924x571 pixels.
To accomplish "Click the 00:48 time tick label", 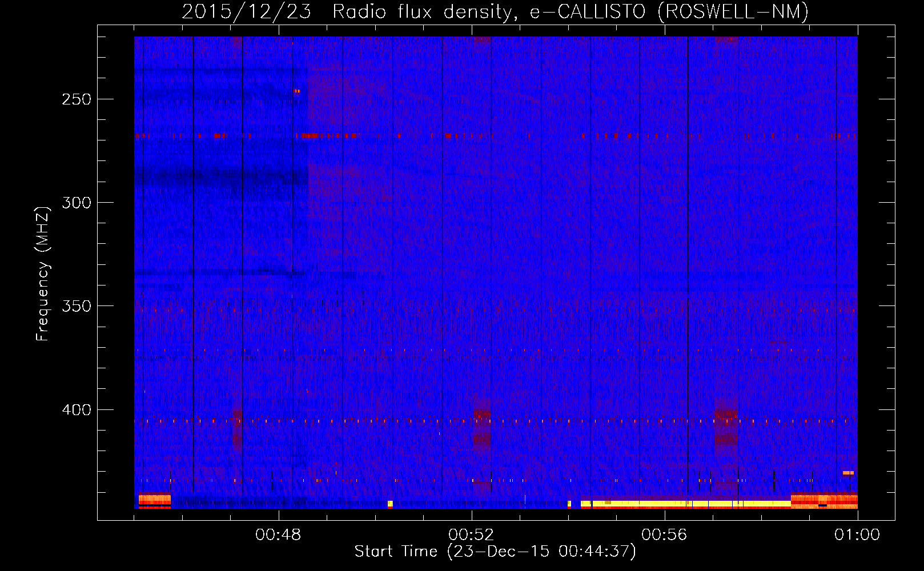I will [x=278, y=535].
